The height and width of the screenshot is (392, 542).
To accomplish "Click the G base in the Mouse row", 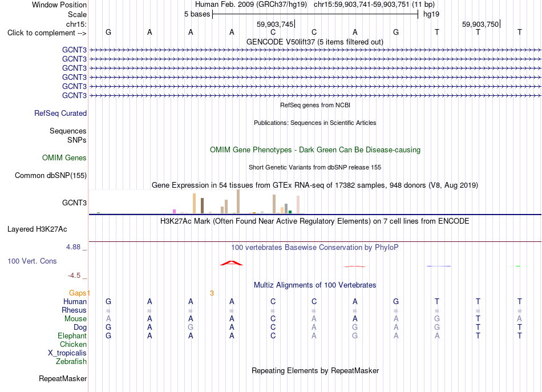I will coord(437,319).
